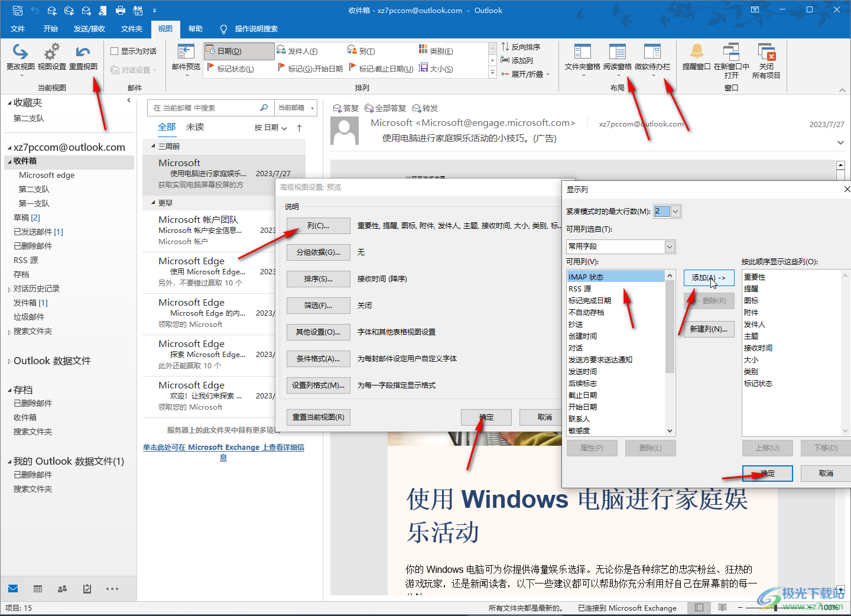Click the search magnifier icon in the mailbox search
This screenshot has height=616, width=851.
click(x=264, y=108)
